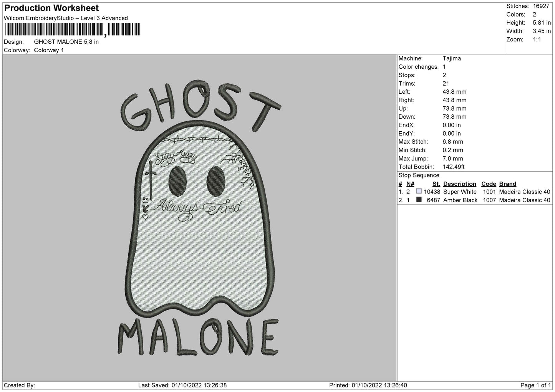Image resolution: width=555 pixels, height=392 pixels.
Task: Click stitch count 6487 in stop sequence
Action: [434, 200]
